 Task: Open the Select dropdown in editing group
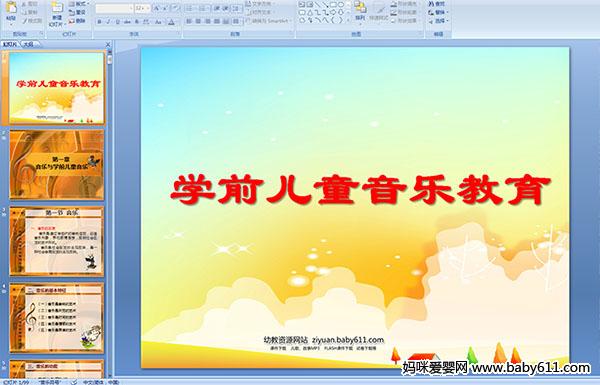(438, 21)
